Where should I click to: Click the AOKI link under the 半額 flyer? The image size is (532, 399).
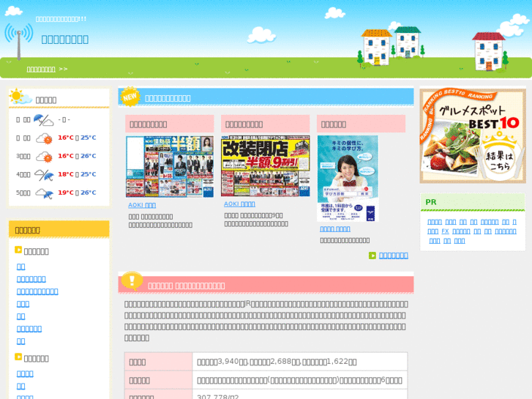click(x=142, y=205)
